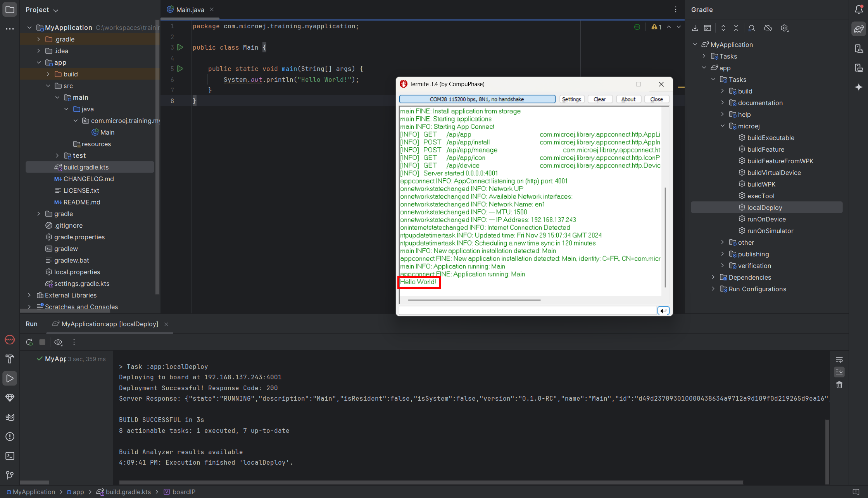Open the Terminal tool window icon

tap(10, 456)
